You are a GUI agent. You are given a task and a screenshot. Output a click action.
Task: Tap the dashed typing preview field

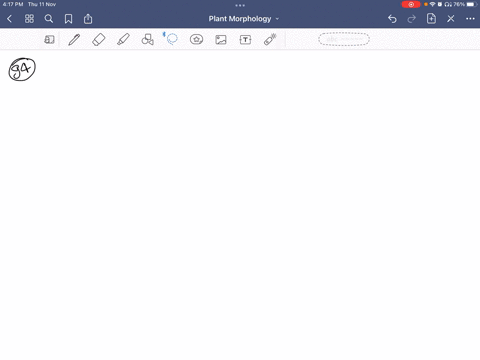(344, 39)
